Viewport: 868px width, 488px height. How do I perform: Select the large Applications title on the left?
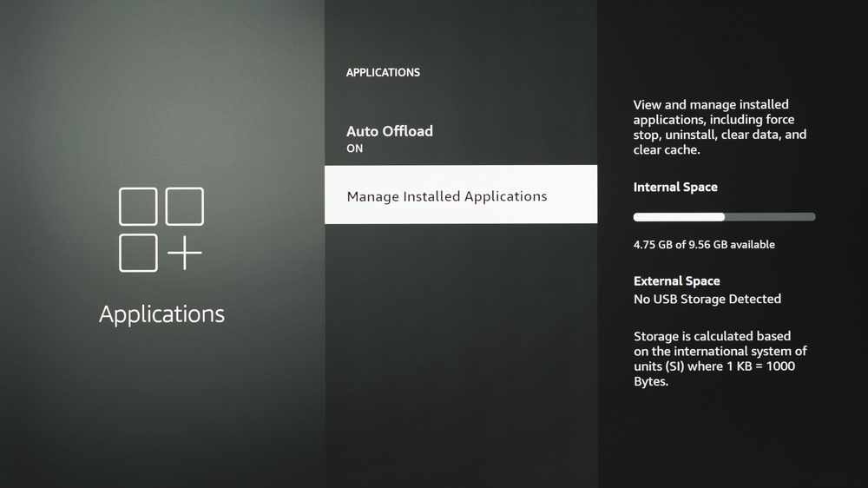(161, 313)
